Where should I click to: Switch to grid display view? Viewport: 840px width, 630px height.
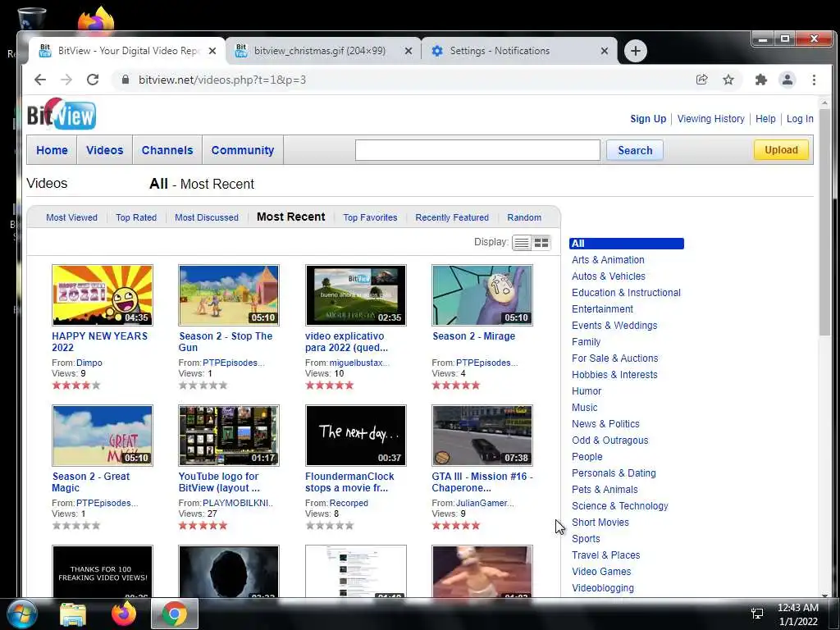pyautogui.click(x=541, y=243)
